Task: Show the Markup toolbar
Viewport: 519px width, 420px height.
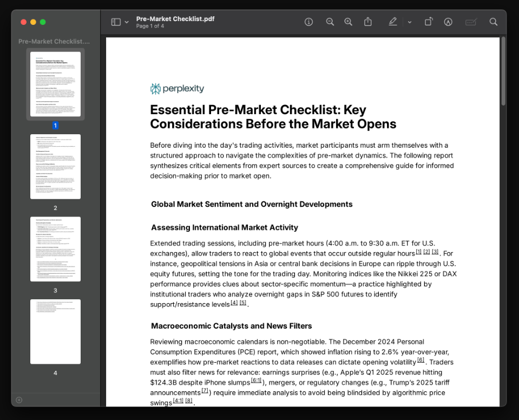Action: tap(448, 22)
